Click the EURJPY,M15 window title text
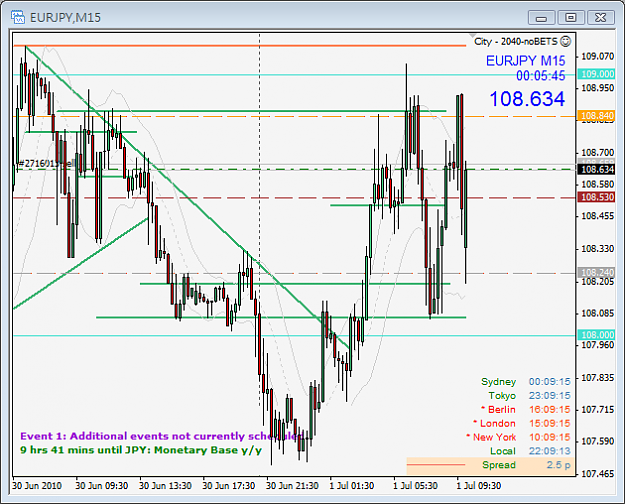Screen dimensions: 625x504 (x=65, y=18)
